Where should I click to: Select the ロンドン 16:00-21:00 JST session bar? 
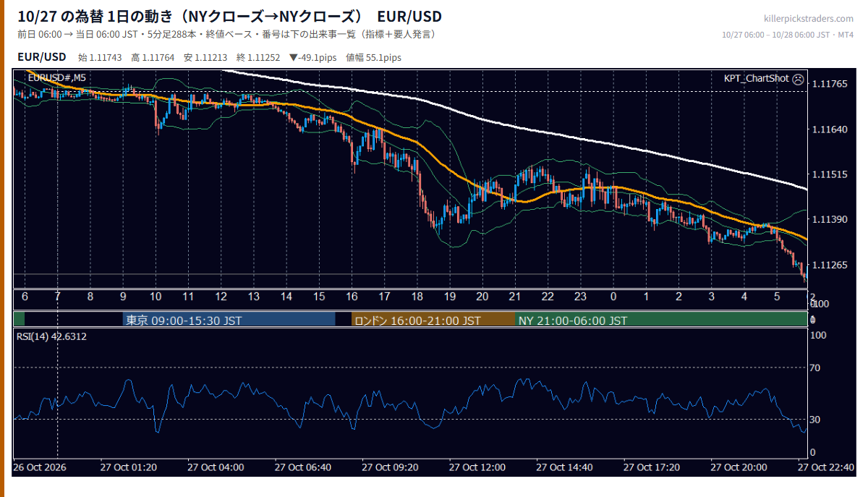coord(433,320)
